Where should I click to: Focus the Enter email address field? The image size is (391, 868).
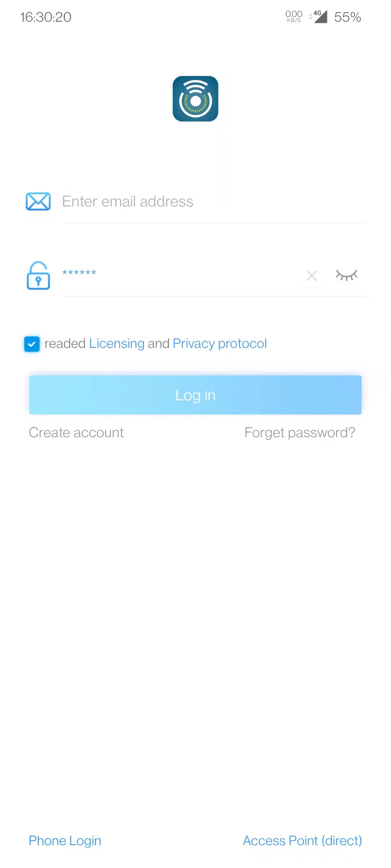coord(214,201)
